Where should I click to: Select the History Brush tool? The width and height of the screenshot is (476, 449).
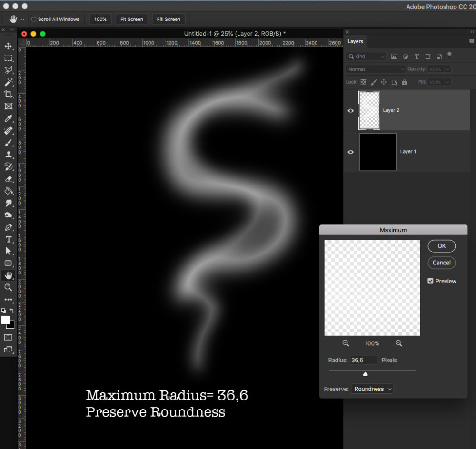coord(8,166)
